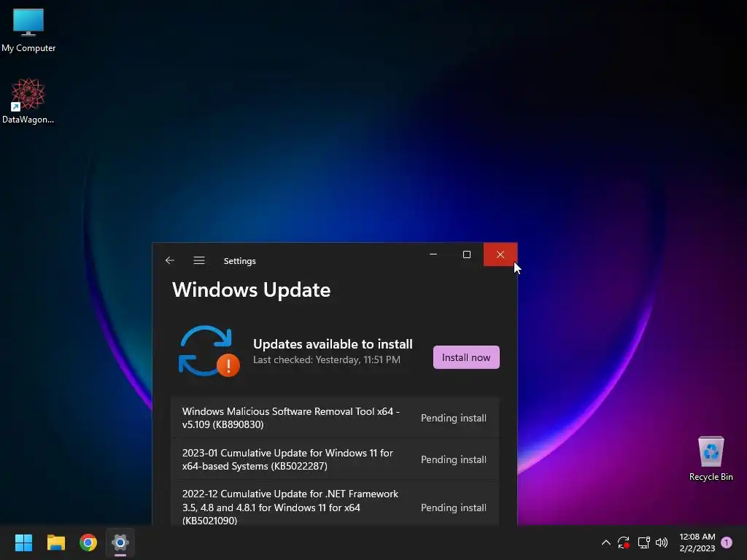Viewport: 747px width, 560px height.
Task: Open Settings hamburger navigation menu
Action: pos(199,260)
